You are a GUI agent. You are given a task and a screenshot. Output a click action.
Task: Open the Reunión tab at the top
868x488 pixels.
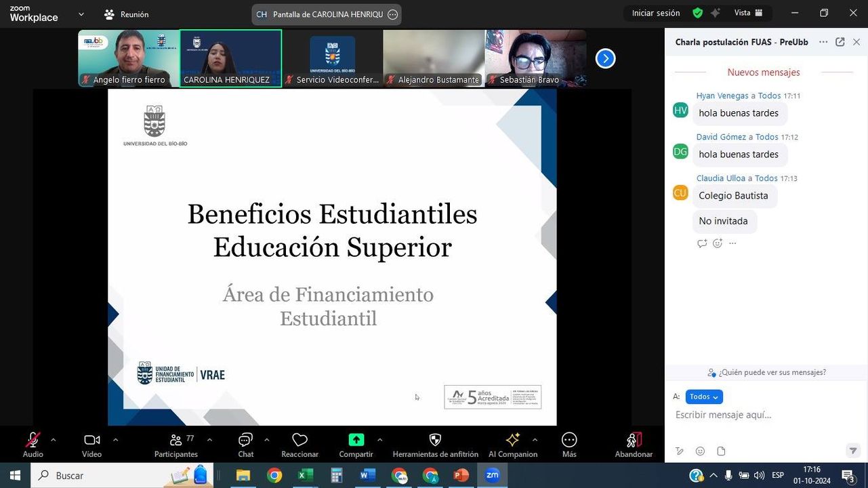click(x=126, y=14)
